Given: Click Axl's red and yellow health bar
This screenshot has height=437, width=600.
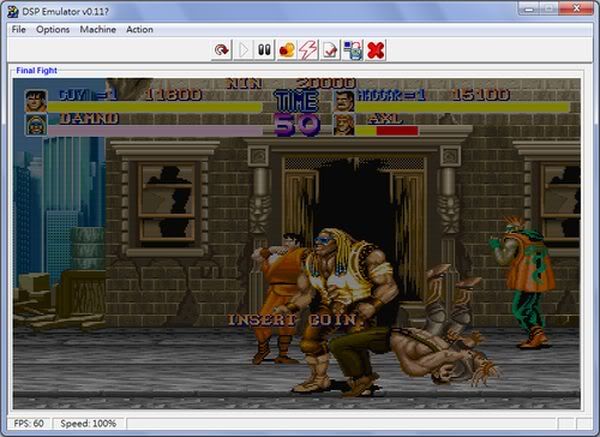Looking at the screenshot, I should click(x=387, y=131).
